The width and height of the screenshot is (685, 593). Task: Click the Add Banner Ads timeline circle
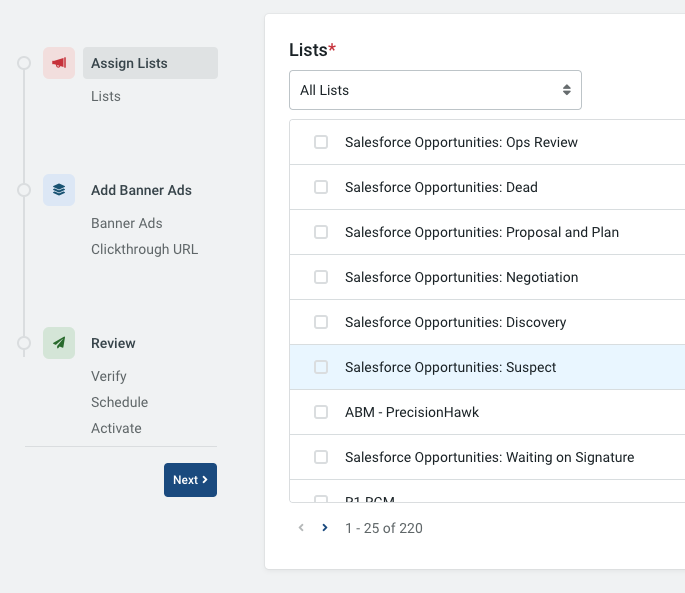(24, 190)
